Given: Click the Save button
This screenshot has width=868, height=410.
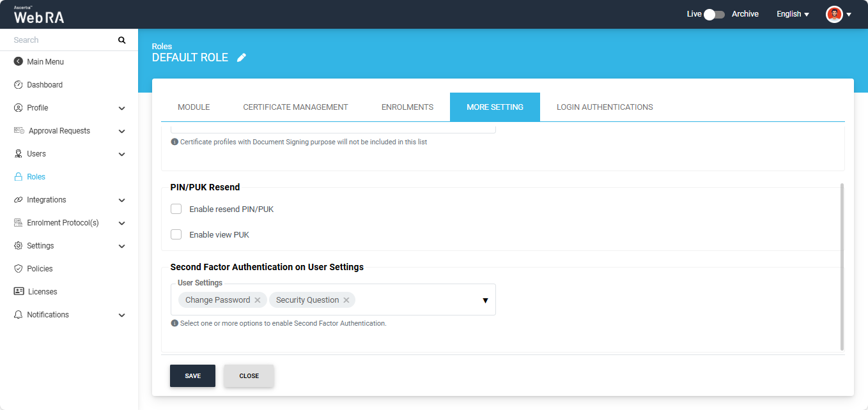Looking at the screenshot, I should pos(192,376).
